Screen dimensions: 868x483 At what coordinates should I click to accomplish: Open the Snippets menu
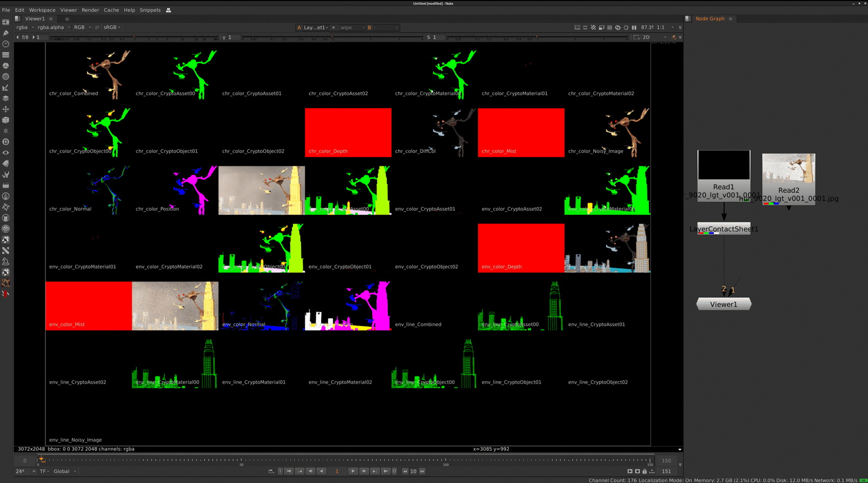pyautogui.click(x=150, y=10)
